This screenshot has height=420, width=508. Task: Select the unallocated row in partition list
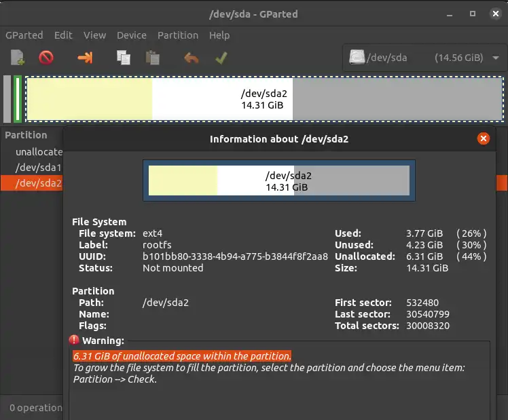point(31,152)
